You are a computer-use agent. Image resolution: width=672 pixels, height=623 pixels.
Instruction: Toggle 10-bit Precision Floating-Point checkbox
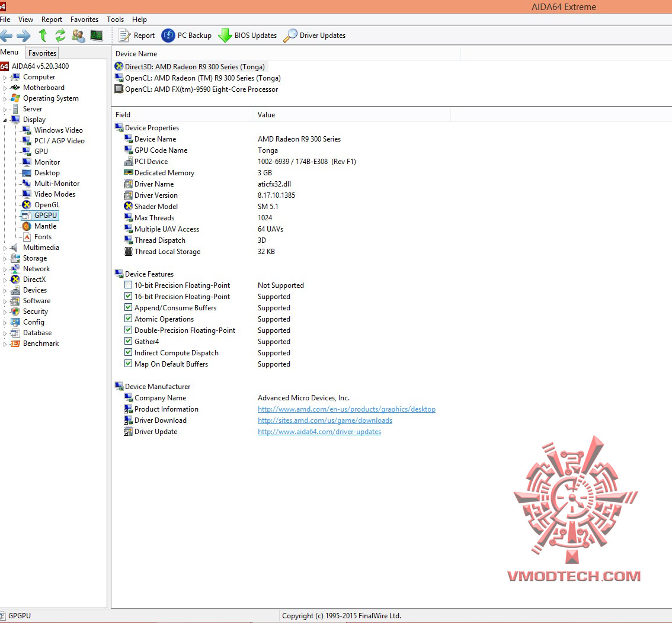(x=128, y=284)
